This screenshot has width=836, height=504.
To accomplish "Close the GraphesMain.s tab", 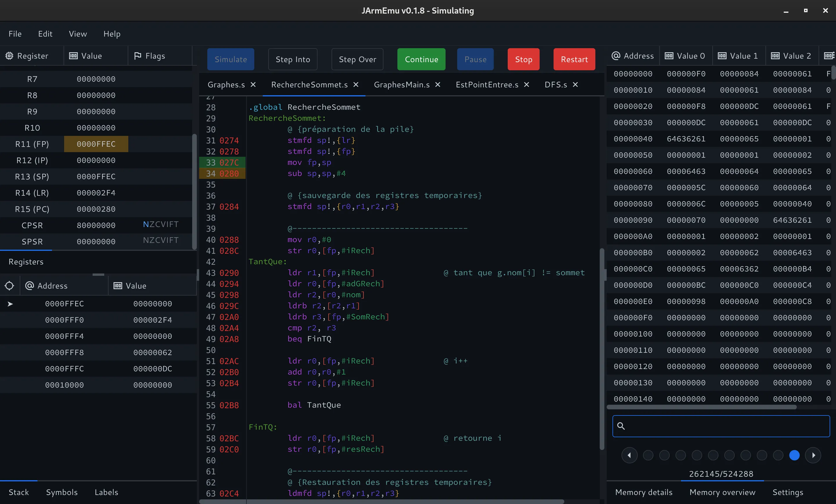I will coord(438,84).
